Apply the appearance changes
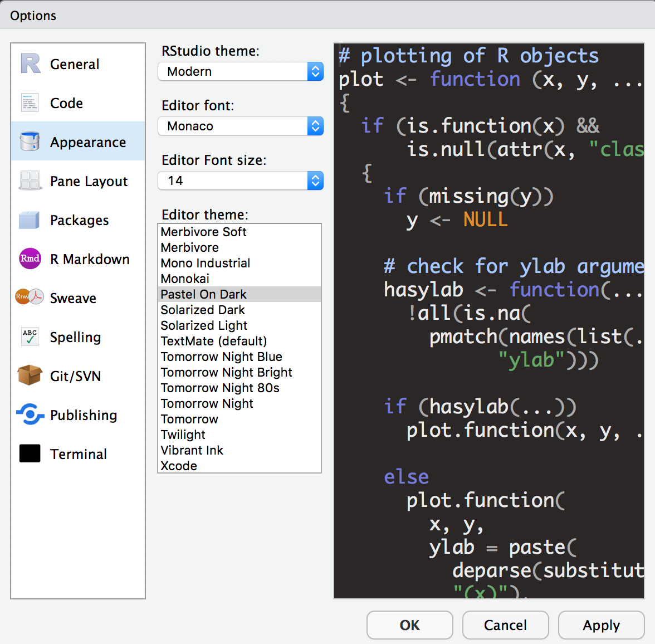Image resolution: width=655 pixels, height=644 pixels. (x=601, y=625)
